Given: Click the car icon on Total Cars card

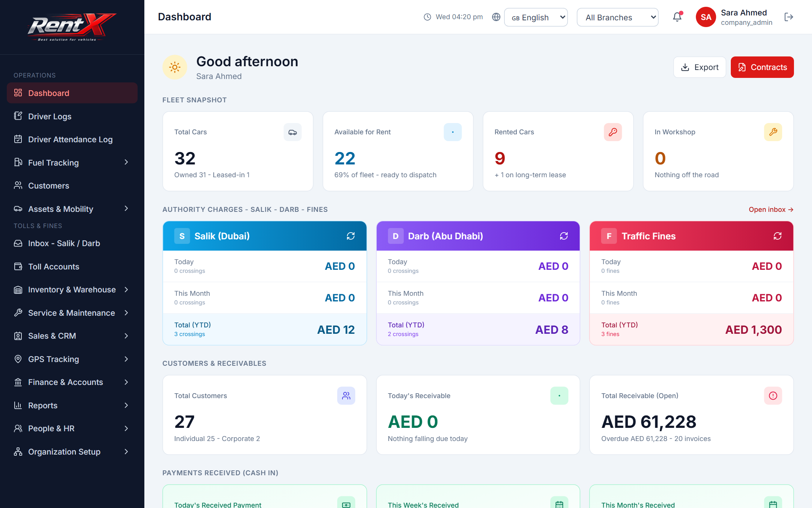Looking at the screenshot, I should [x=292, y=132].
